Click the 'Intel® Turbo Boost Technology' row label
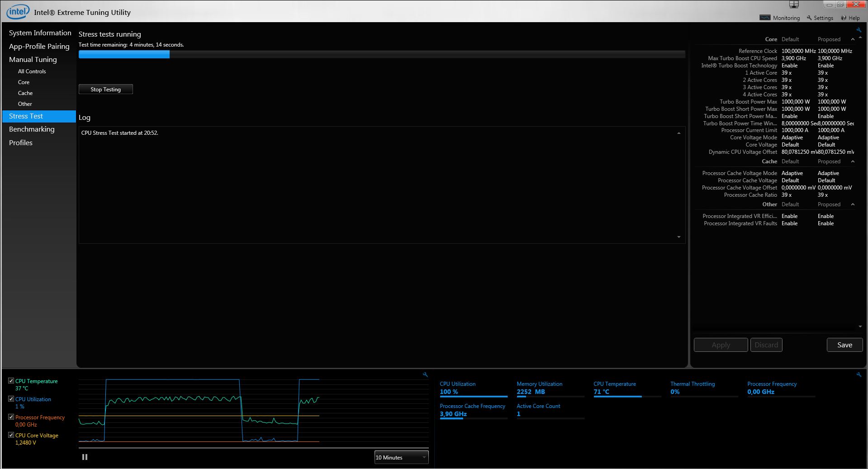The image size is (868, 469). 739,66
